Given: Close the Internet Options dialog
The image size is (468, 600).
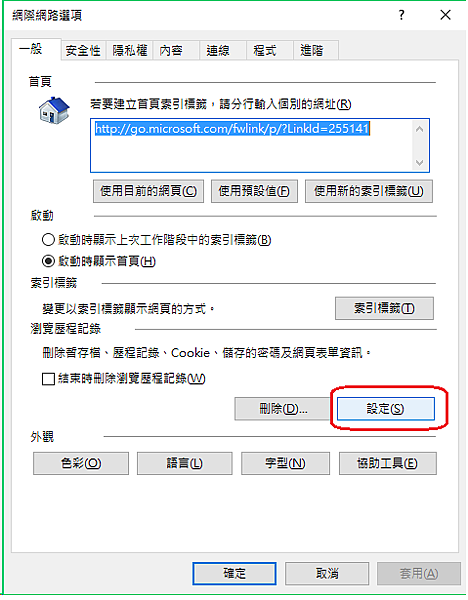Looking at the screenshot, I should [x=445, y=15].
